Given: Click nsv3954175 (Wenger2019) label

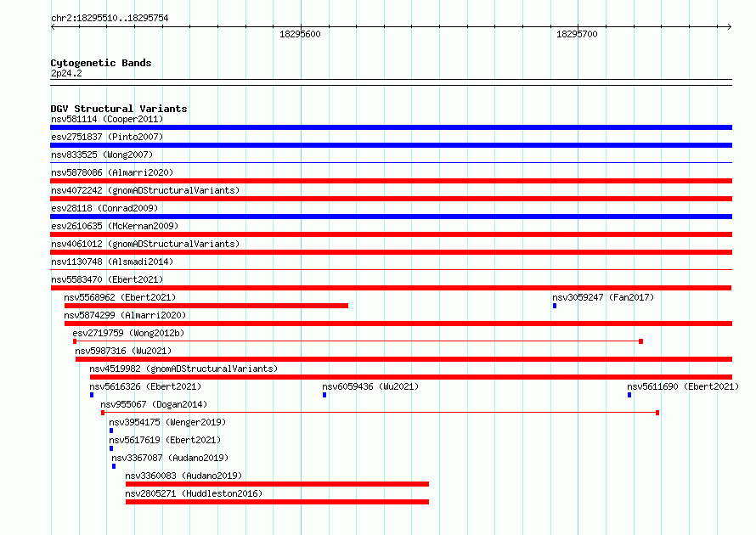Looking at the screenshot, I should point(167,422).
